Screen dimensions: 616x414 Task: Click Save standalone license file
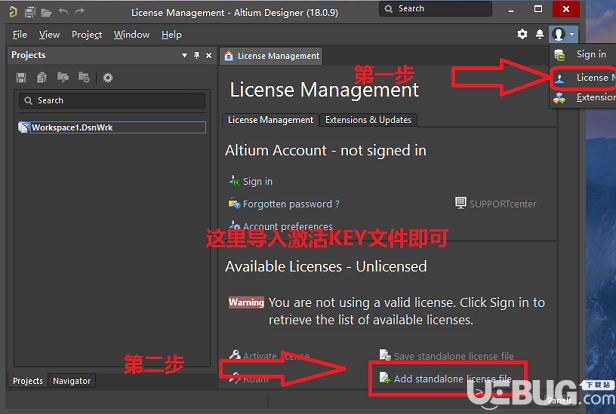(x=454, y=356)
